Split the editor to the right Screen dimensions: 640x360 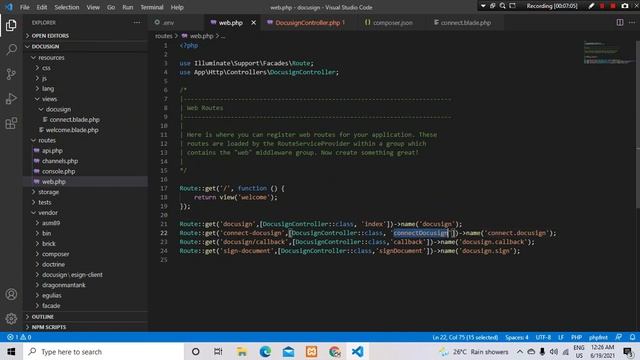tap(620, 22)
